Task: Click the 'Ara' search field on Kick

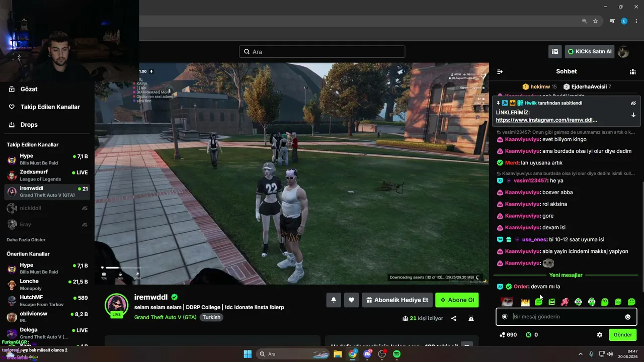Action: click(322, 52)
